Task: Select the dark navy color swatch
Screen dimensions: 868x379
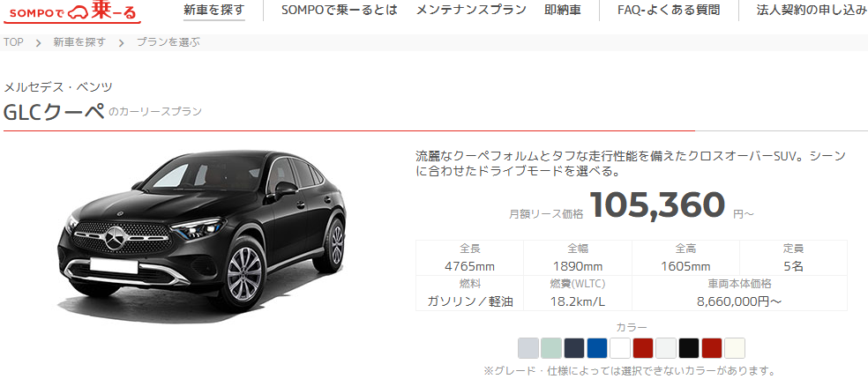Action: [574, 348]
